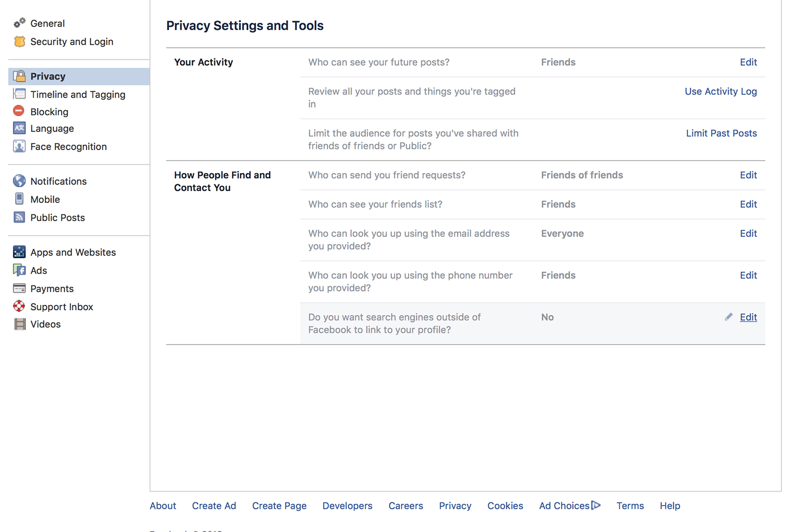Click 'How People Find and Contact You' heading

click(222, 181)
